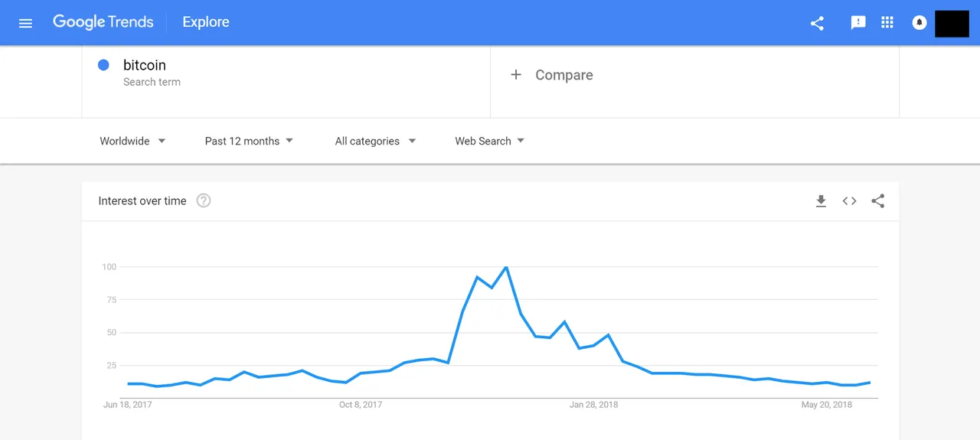This screenshot has width=980, height=440.
Task: Open help for Interest over time
Action: point(203,200)
